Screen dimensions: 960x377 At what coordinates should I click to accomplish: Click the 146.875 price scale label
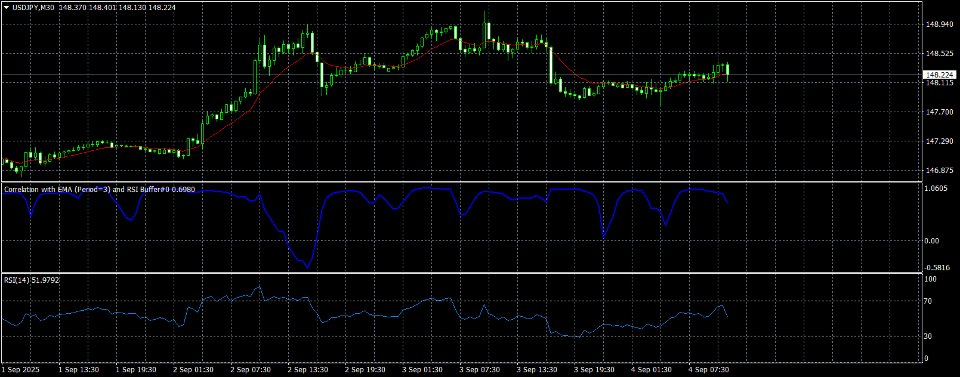point(939,170)
